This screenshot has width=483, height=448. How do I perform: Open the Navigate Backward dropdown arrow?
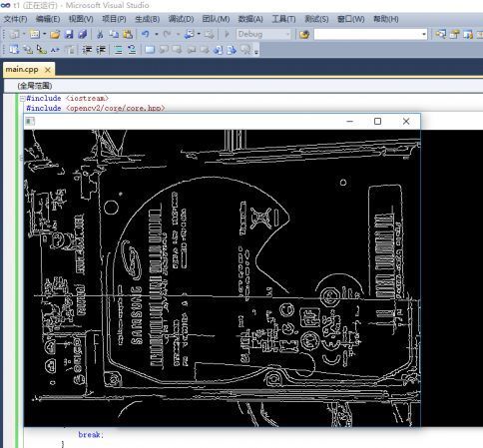[x=199, y=34]
